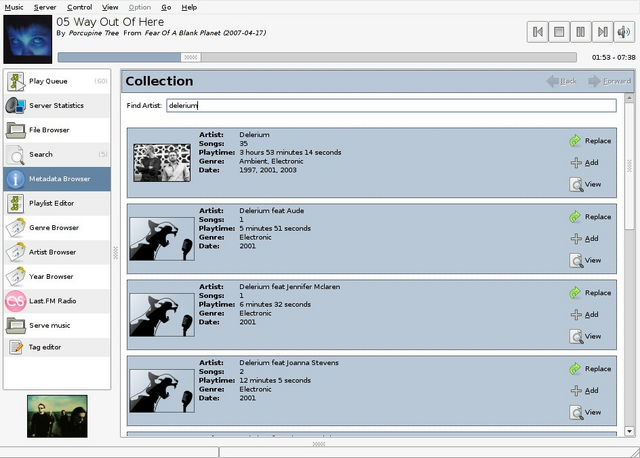Open Server Statistics in sidebar
This screenshot has height=458, width=640.
click(57, 105)
